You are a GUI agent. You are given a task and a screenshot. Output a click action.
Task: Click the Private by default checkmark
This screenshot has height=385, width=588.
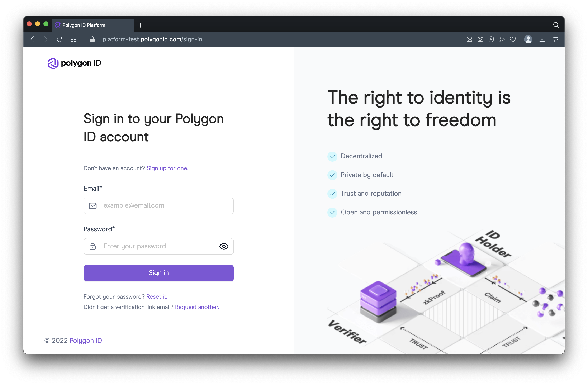click(333, 175)
